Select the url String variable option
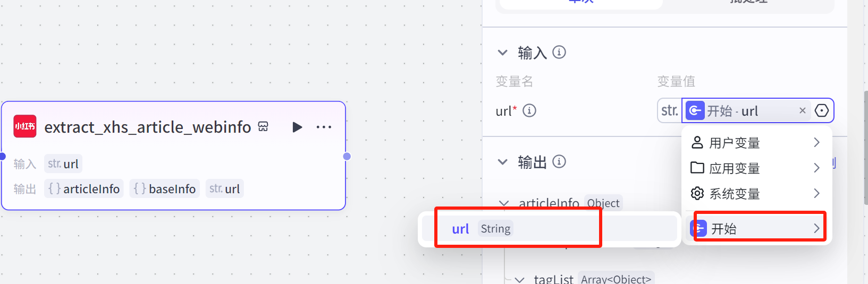The height and width of the screenshot is (284, 868). [x=549, y=229]
